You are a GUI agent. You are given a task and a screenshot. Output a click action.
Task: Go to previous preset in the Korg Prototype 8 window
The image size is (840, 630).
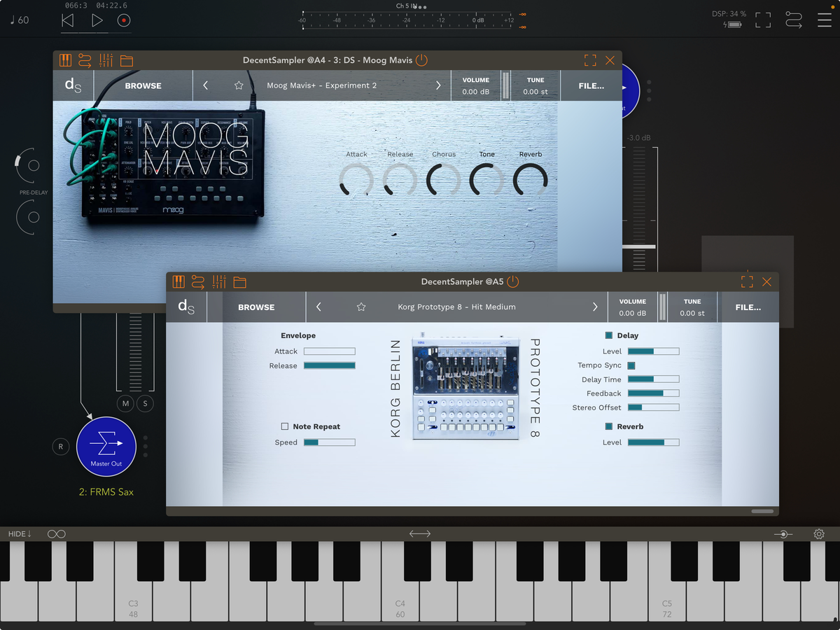coord(319,307)
